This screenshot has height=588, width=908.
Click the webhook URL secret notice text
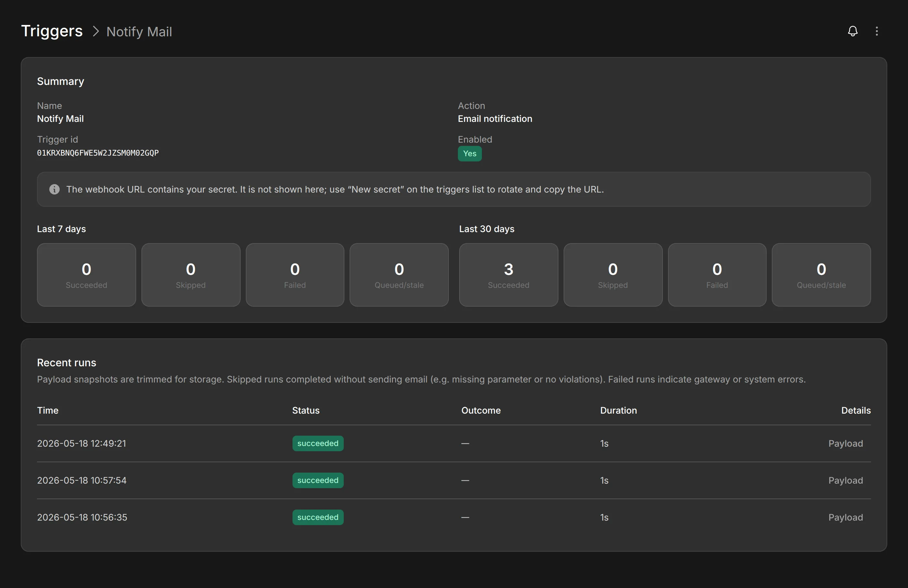[335, 190]
